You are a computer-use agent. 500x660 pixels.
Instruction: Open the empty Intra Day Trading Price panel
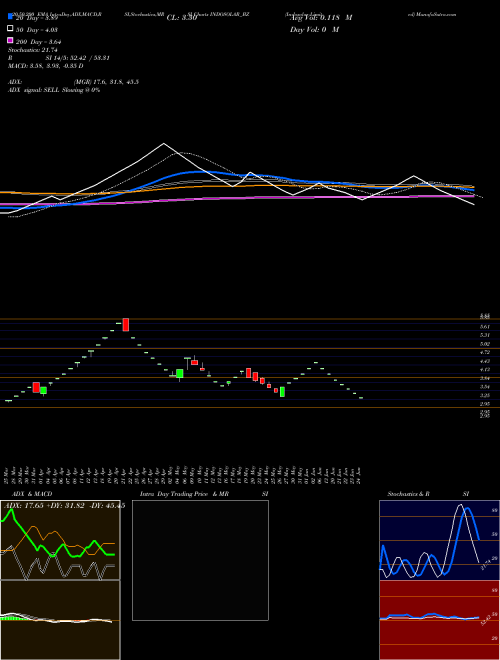pos(200,560)
